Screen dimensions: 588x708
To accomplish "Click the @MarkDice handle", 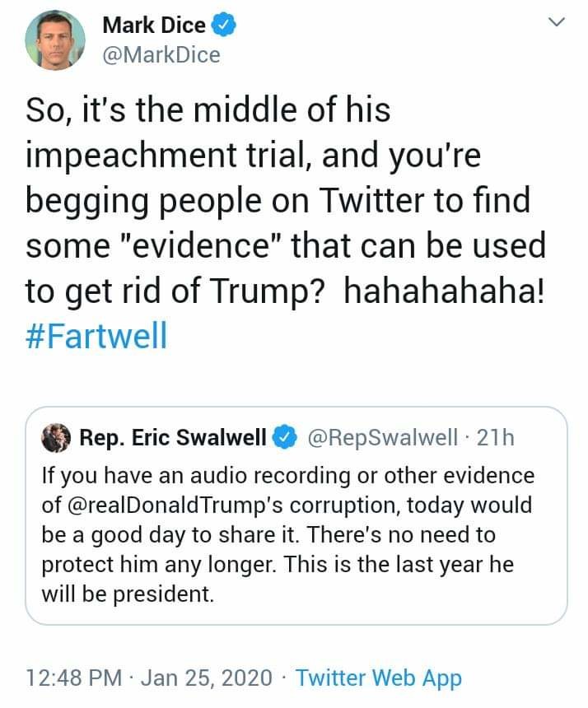I will click(161, 54).
